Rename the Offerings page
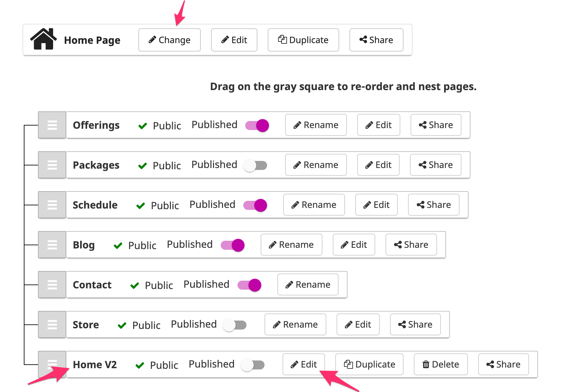Image resolution: width=567 pixels, height=392 pixels. (316, 125)
